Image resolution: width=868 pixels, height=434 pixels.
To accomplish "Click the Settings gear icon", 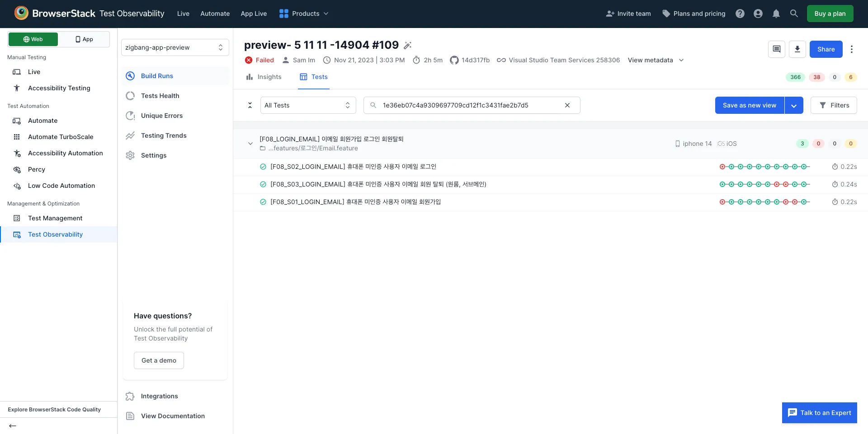I will coord(130,155).
